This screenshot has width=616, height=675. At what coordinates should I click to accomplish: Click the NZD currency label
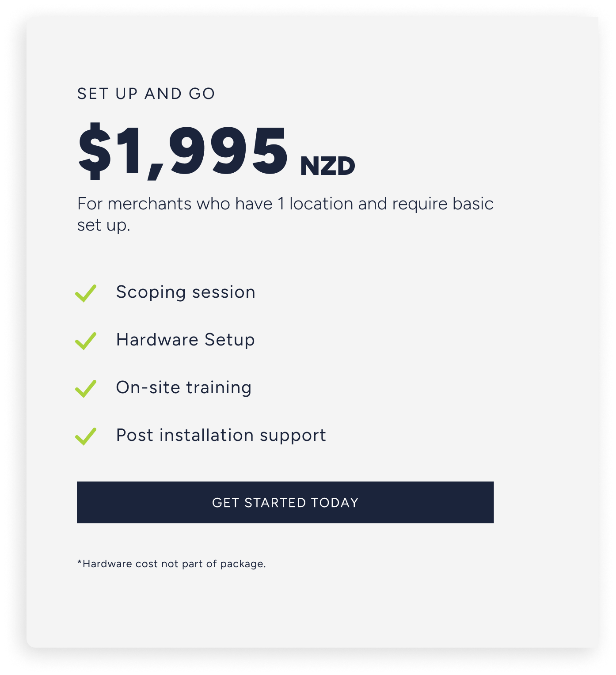(327, 167)
